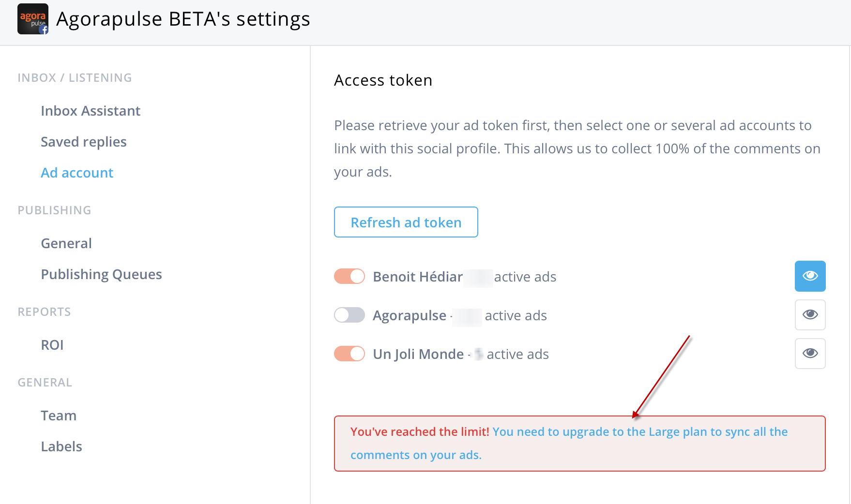Open Team settings

59,415
